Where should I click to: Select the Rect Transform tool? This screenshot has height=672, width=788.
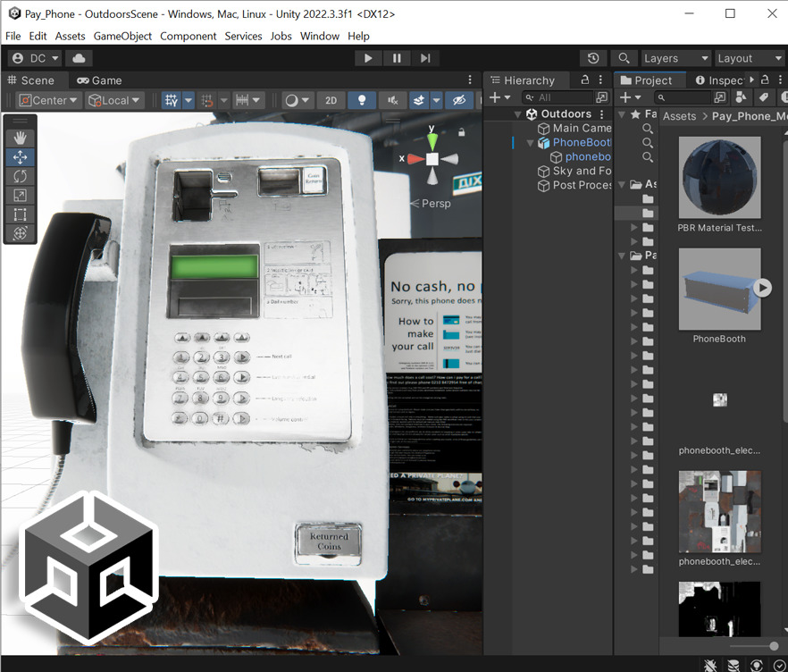(20, 214)
